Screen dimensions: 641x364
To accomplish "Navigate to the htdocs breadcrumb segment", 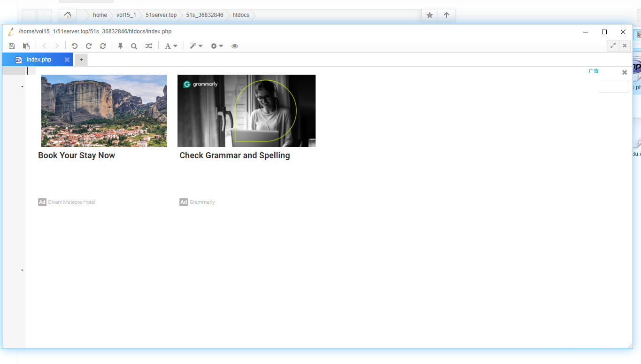I will [x=241, y=15].
